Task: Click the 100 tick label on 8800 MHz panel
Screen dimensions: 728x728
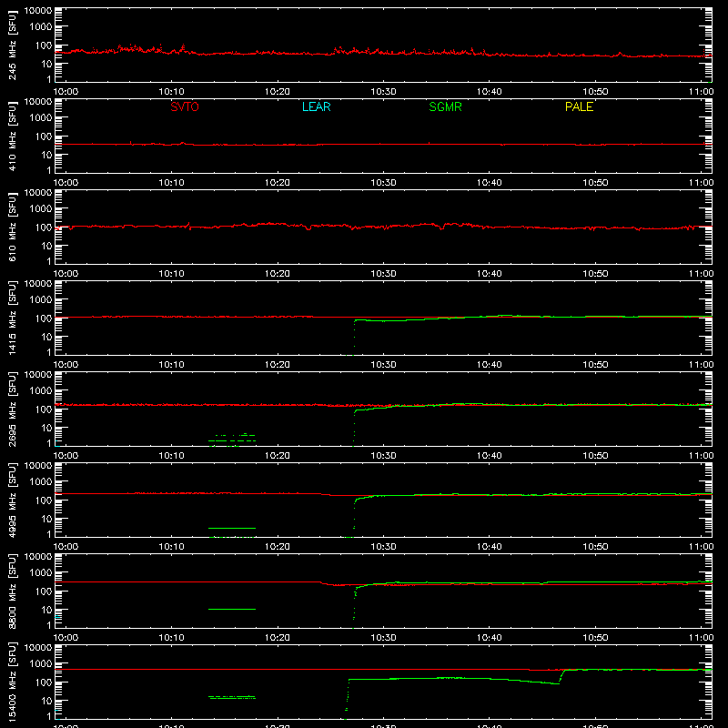Action: coord(44,591)
